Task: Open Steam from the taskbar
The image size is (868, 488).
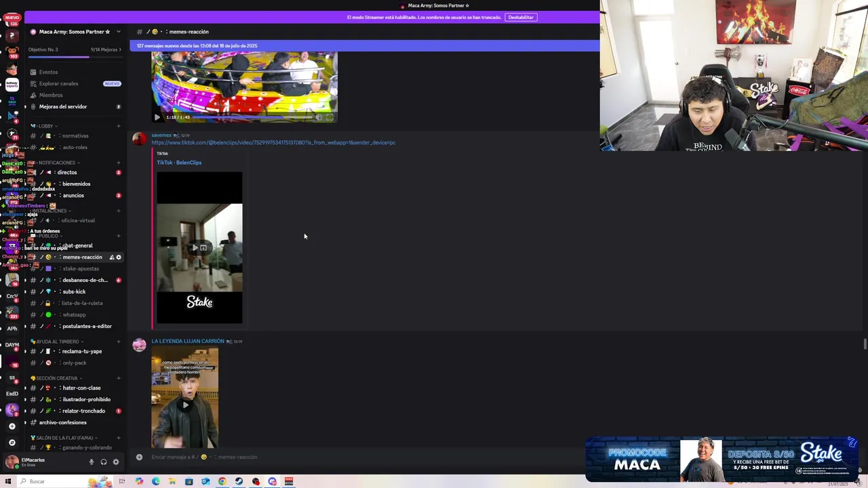Action: (x=239, y=481)
